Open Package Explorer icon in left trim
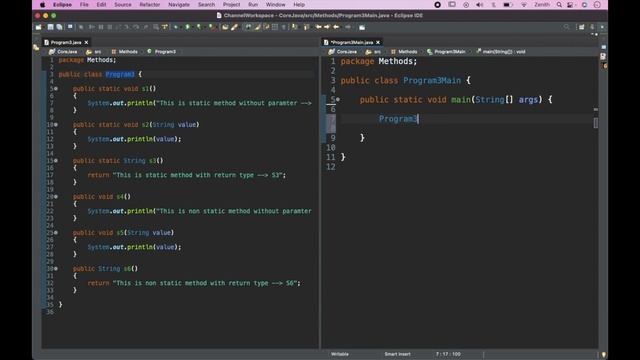This screenshot has width=640, height=360. pyautogui.click(x=36, y=48)
